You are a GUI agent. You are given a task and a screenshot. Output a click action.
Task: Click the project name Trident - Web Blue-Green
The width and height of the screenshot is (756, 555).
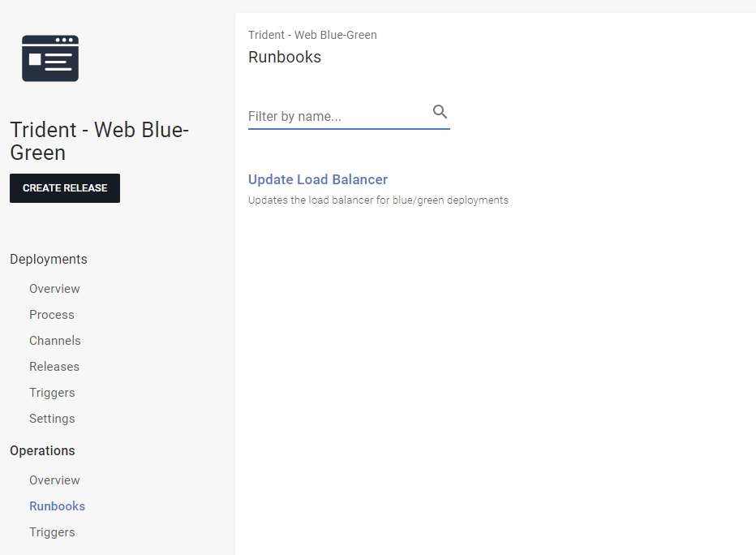(x=99, y=141)
